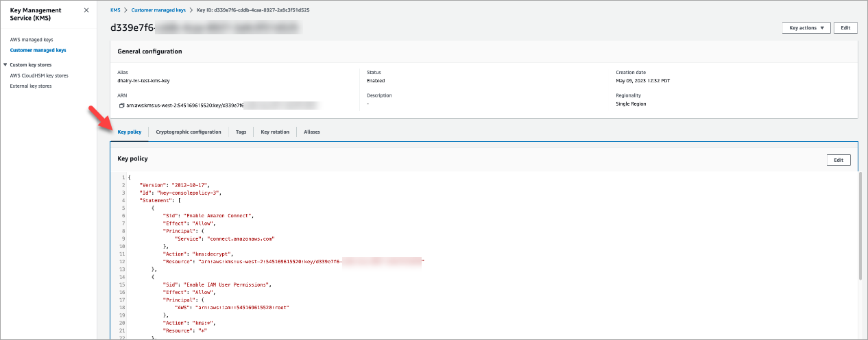Edit the key policy

[x=839, y=160]
